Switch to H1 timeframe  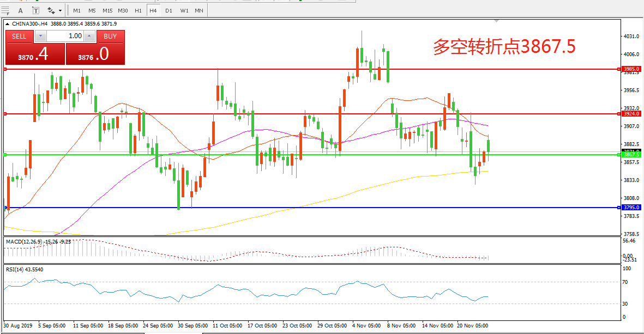click(138, 10)
